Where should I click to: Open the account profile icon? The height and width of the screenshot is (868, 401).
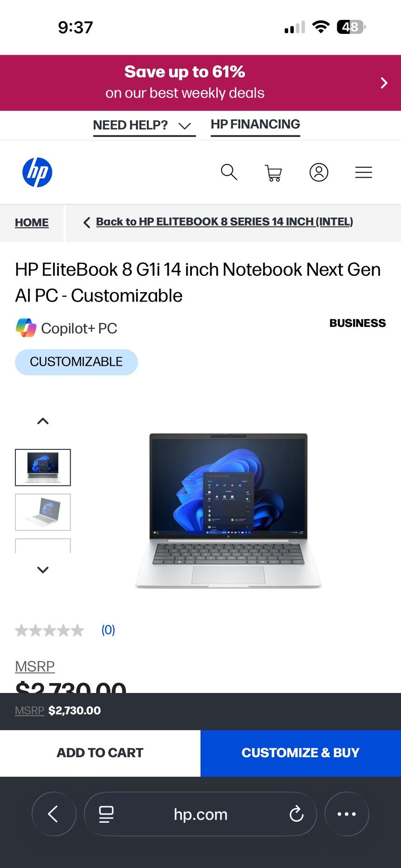point(319,172)
